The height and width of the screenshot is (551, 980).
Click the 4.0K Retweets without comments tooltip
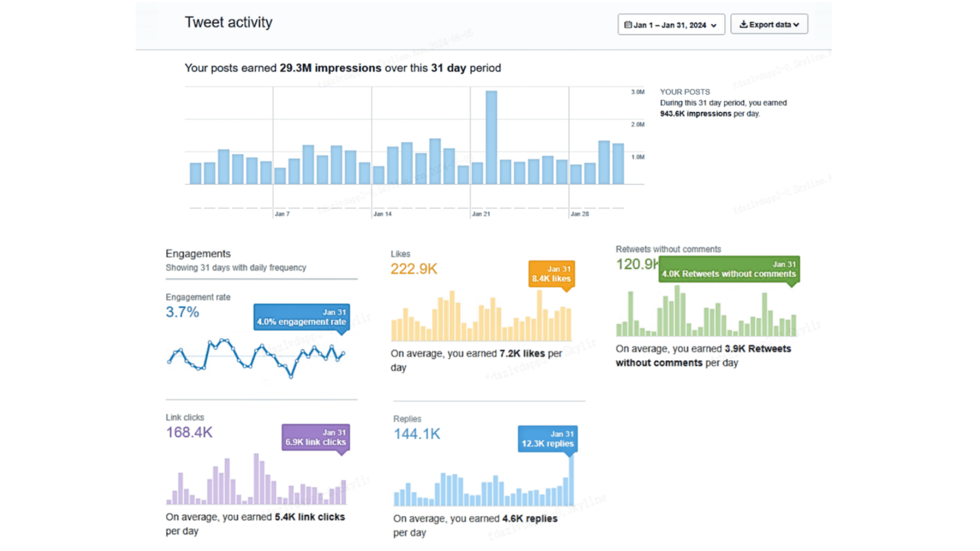tap(729, 269)
